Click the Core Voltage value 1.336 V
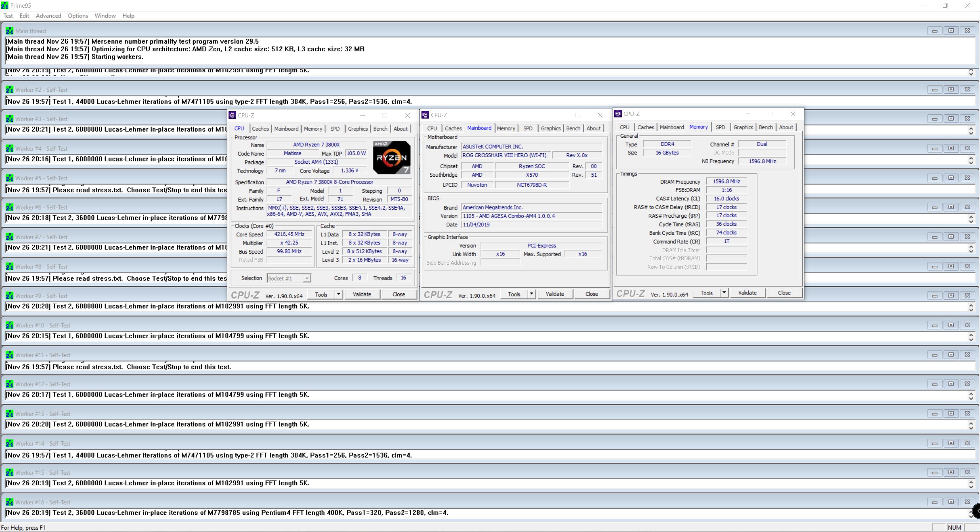980x532 pixels. pyautogui.click(x=350, y=170)
